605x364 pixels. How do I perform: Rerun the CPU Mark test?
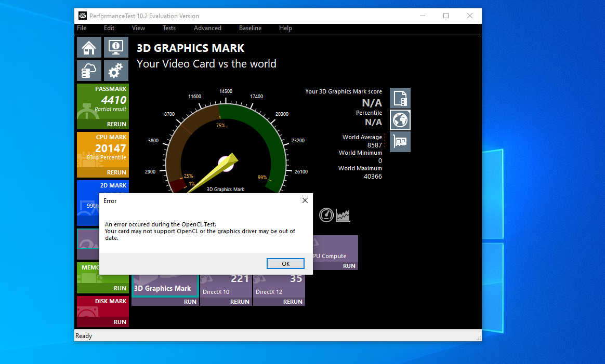[x=116, y=172]
